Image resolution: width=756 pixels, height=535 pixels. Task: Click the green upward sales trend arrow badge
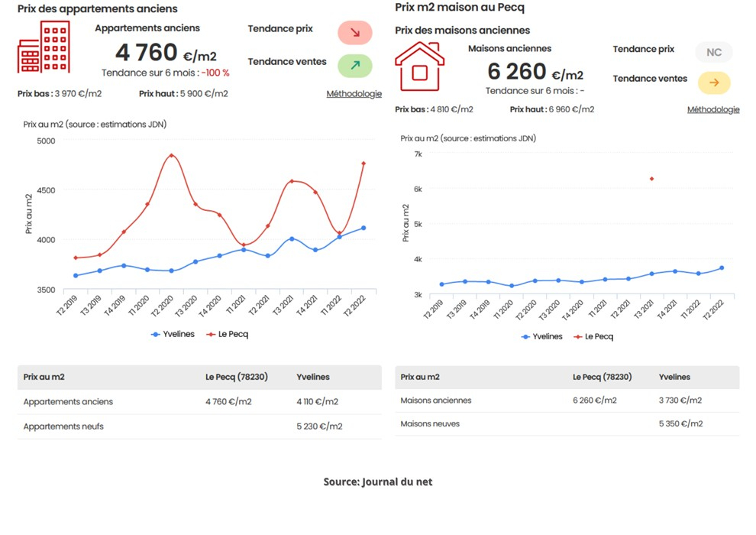pyautogui.click(x=355, y=66)
